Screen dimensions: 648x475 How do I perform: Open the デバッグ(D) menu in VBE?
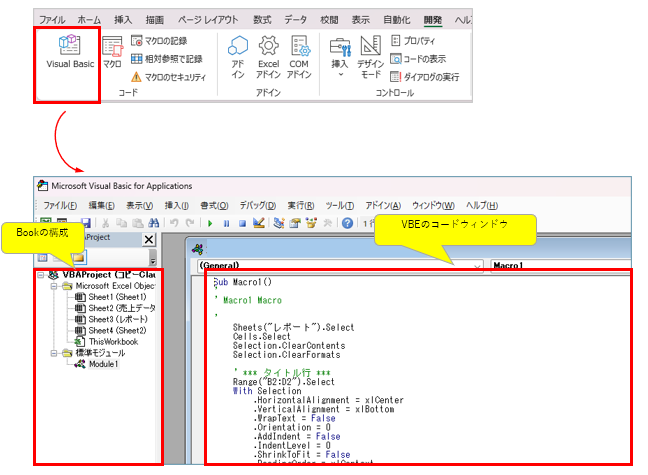pyautogui.click(x=256, y=204)
